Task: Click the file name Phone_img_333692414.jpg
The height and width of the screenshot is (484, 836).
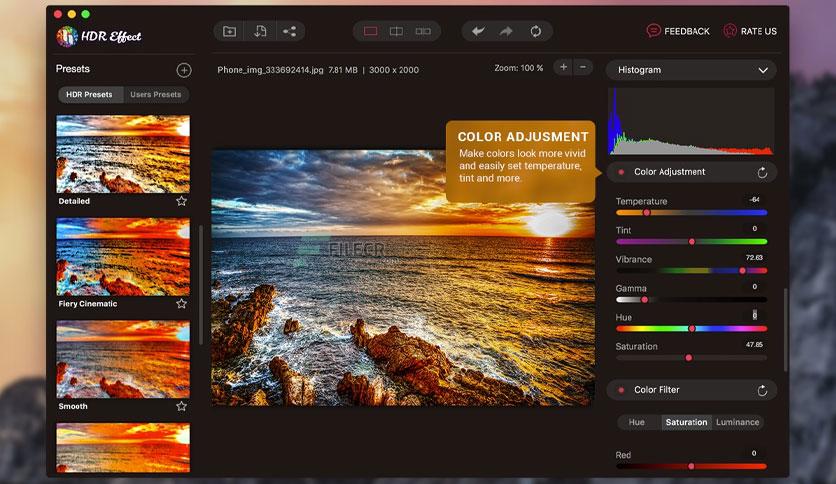Action: click(x=270, y=70)
